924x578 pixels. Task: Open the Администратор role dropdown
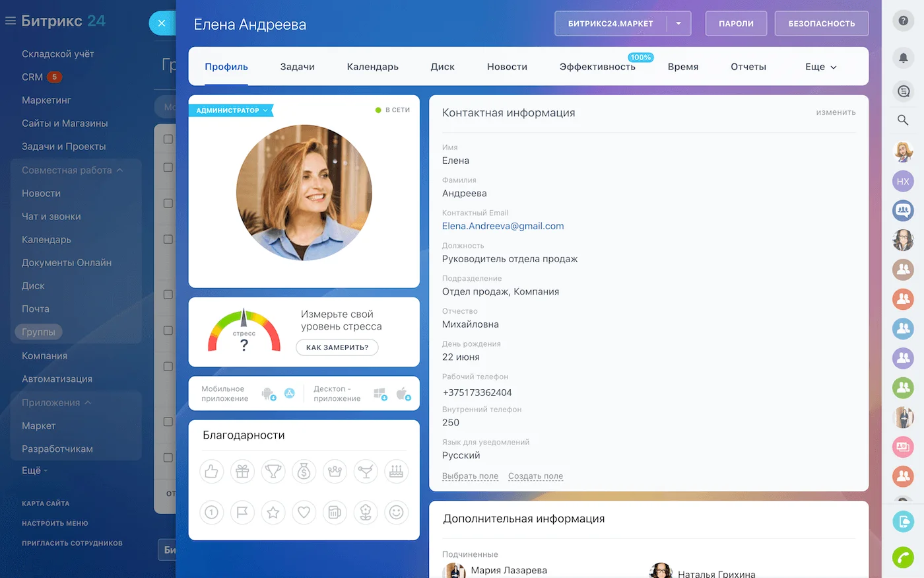point(231,110)
